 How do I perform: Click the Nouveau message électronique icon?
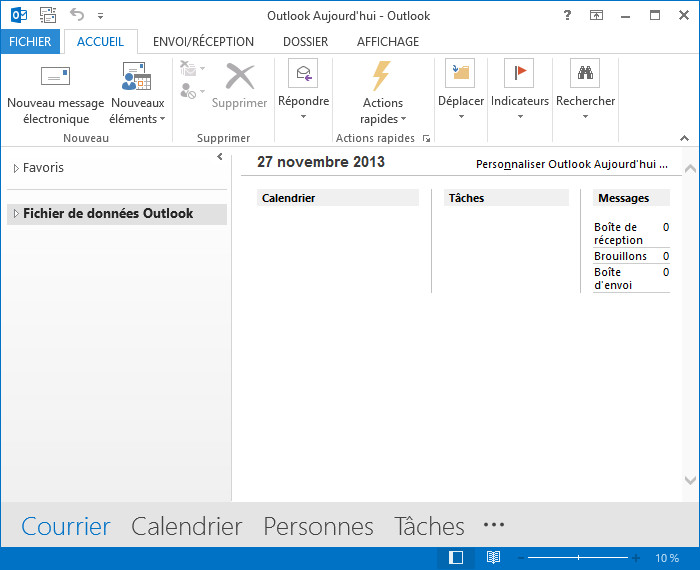point(55,76)
